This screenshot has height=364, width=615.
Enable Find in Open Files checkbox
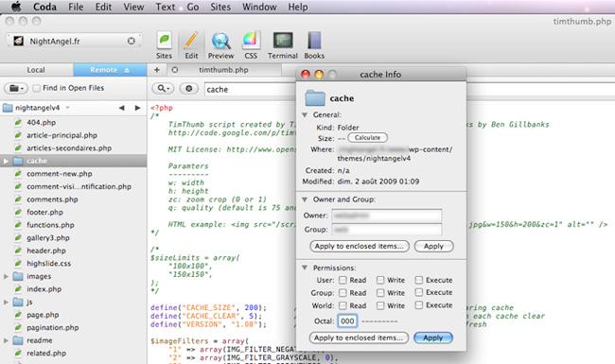37,88
